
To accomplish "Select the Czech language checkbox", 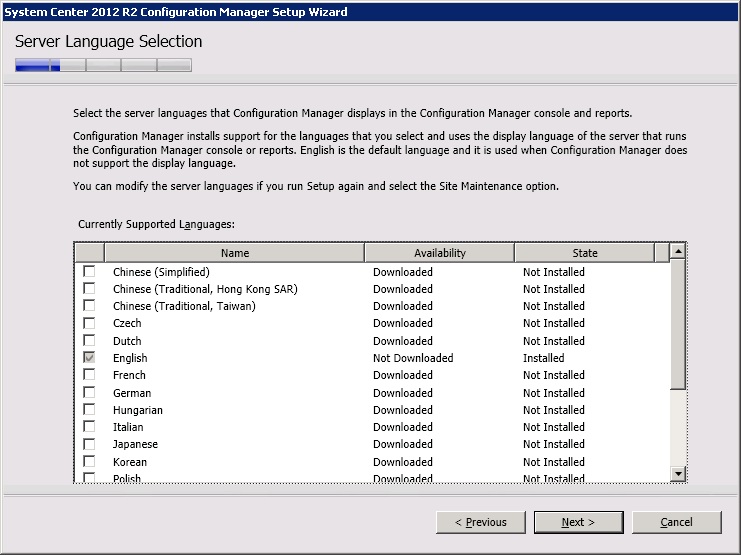I will [90, 323].
